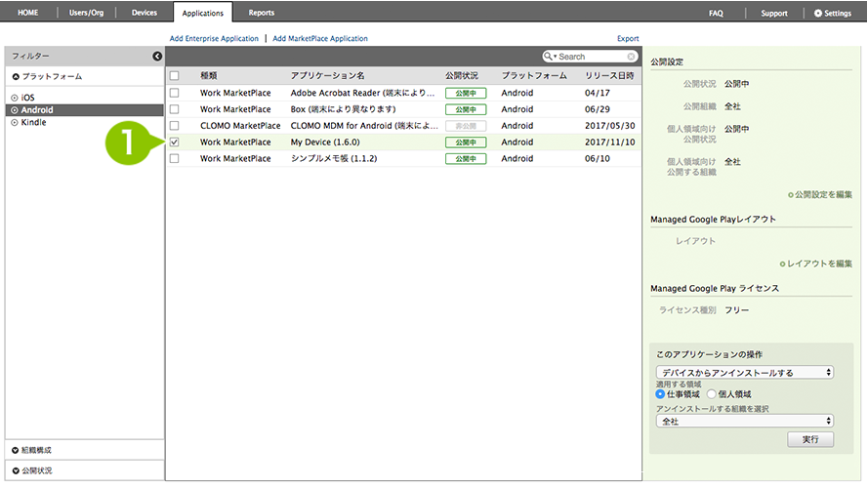Collapse the プラットフォーム filter section
The image size is (868, 488).
[x=16, y=76]
